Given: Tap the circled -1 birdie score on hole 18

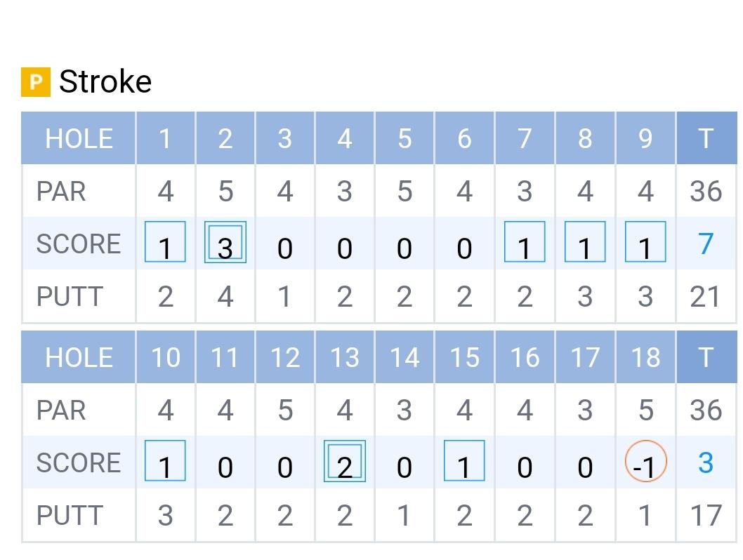Looking at the screenshot, I should click(645, 462).
